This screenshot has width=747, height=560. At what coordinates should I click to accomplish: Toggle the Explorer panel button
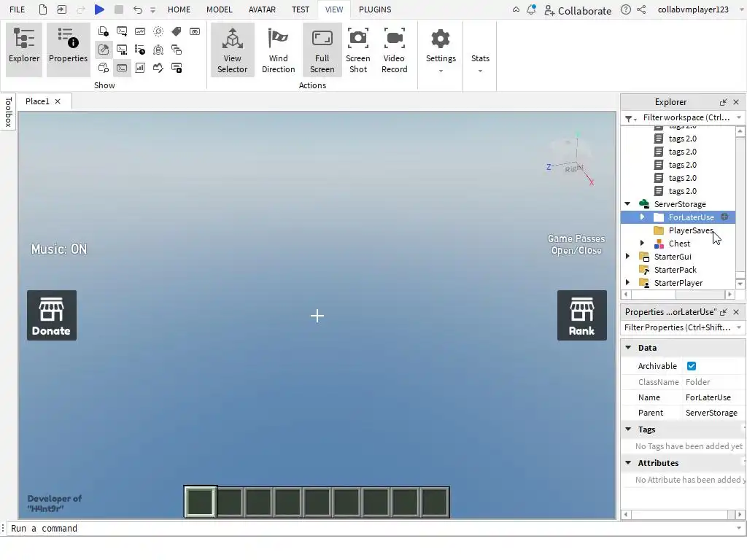click(x=24, y=50)
